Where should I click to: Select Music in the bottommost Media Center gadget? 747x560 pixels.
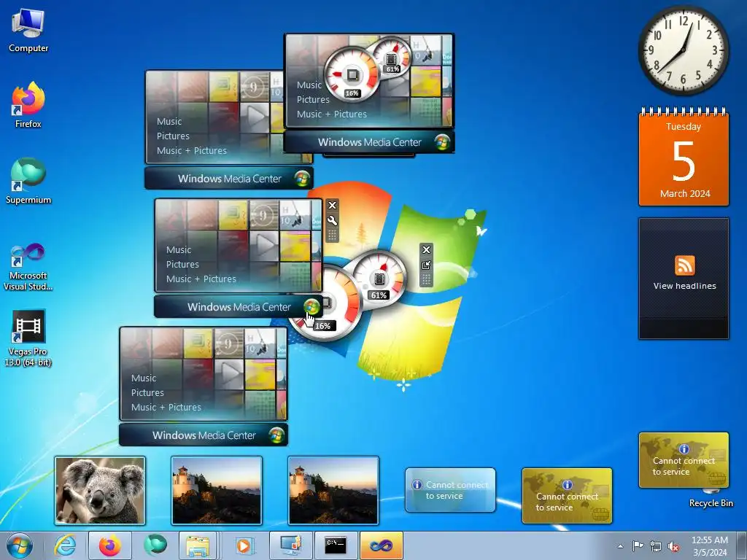click(x=144, y=378)
